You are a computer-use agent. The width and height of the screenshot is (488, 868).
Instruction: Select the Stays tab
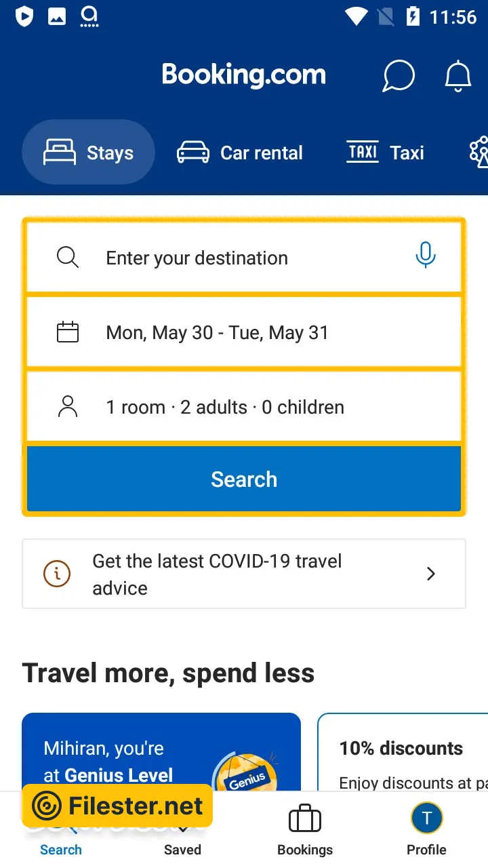coord(89,153)
